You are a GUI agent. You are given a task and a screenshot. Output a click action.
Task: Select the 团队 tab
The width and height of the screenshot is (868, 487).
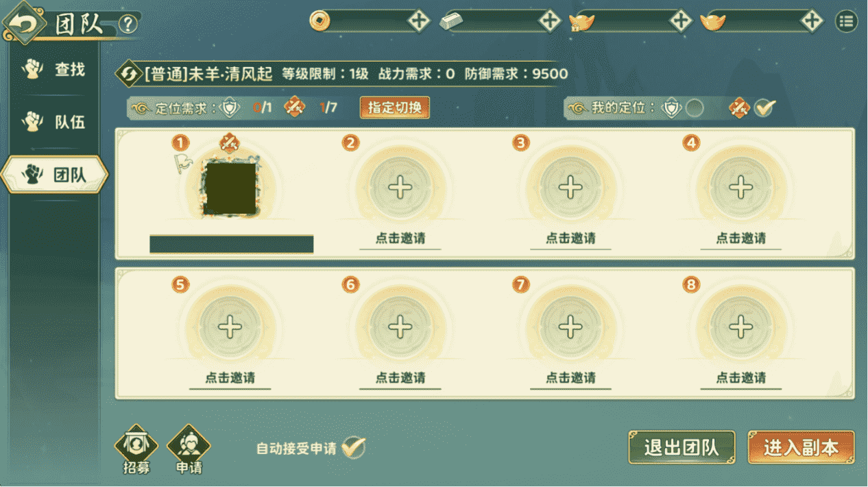[54, 175]
